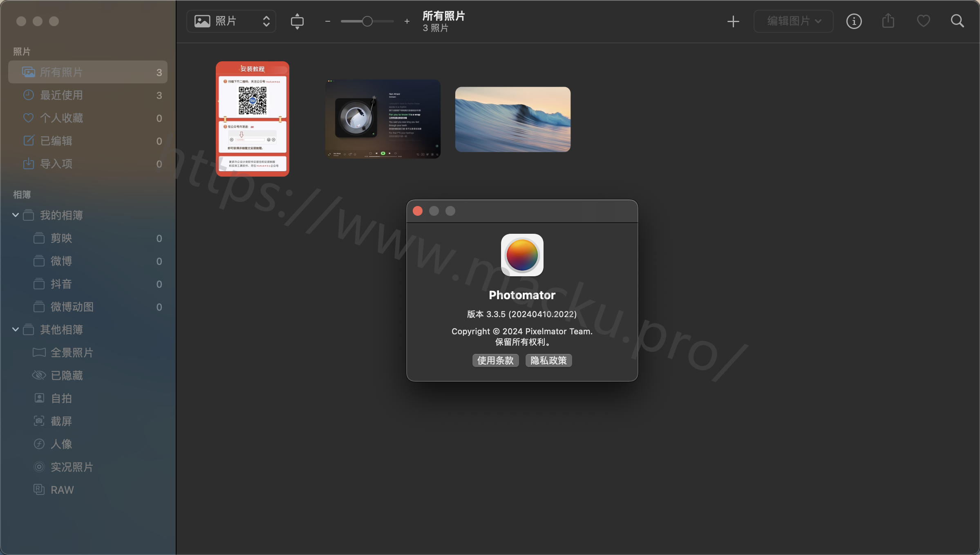Screen dimensions: 980x555
Task: Click the 3 照片 count subtitle
Action: (436, 28)
